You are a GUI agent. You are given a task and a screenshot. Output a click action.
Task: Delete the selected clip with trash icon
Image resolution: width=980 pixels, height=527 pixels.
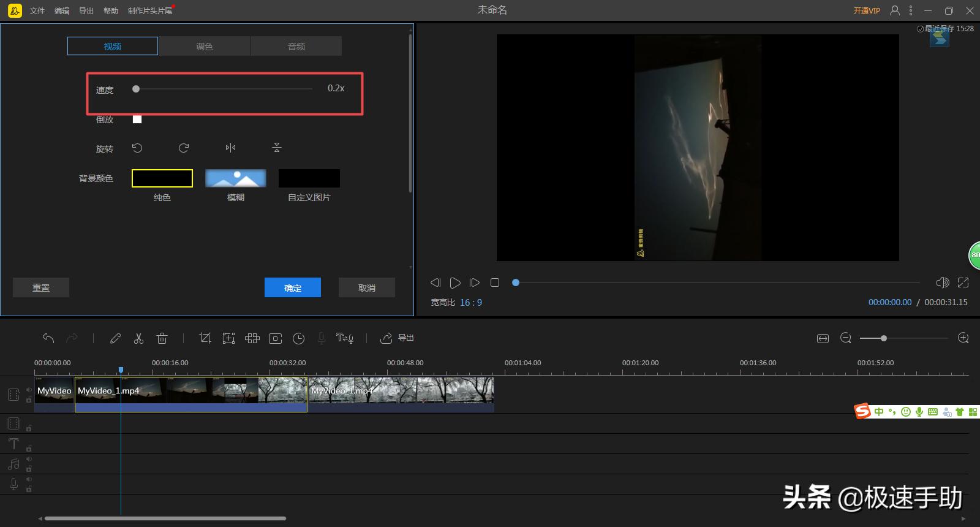coord(162,338)
